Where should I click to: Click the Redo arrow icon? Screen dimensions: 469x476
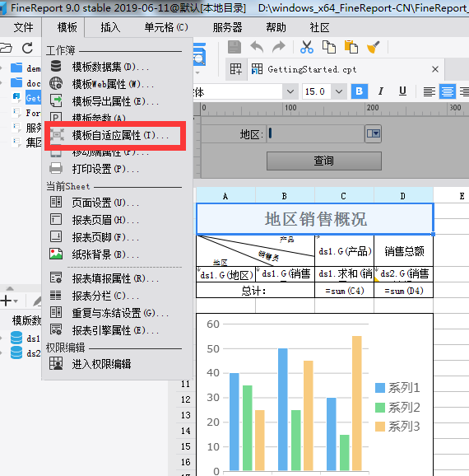point(278,48)
